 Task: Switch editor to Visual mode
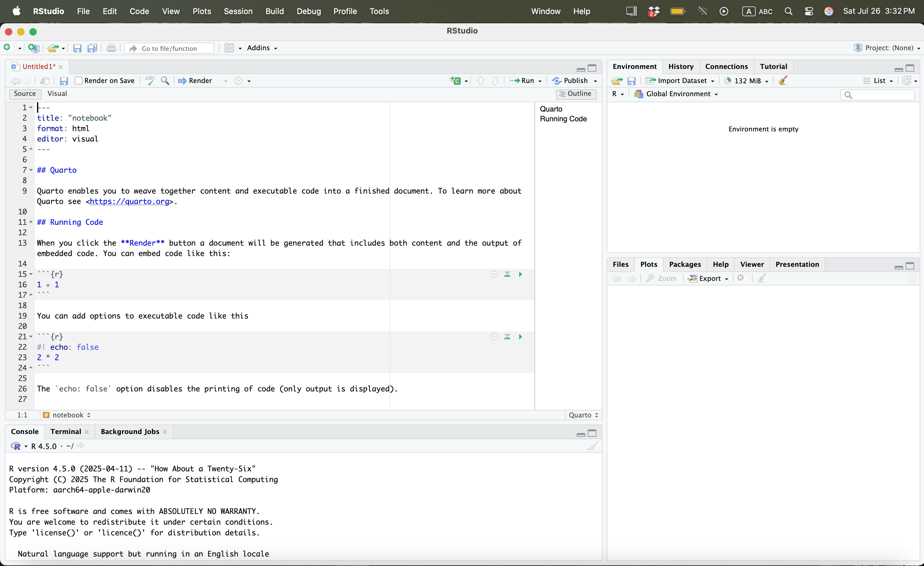pos(57,93)
